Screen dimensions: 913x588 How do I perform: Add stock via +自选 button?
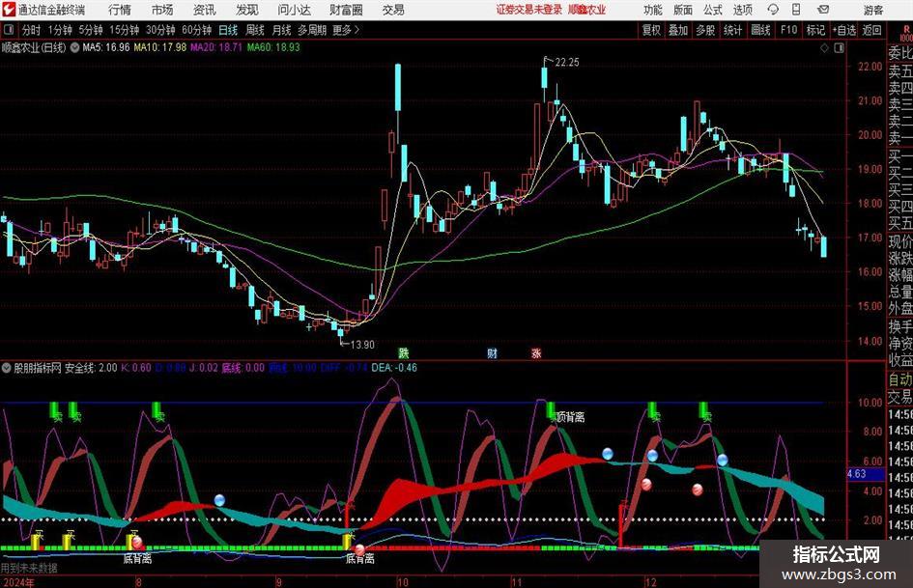pos(844,30)
